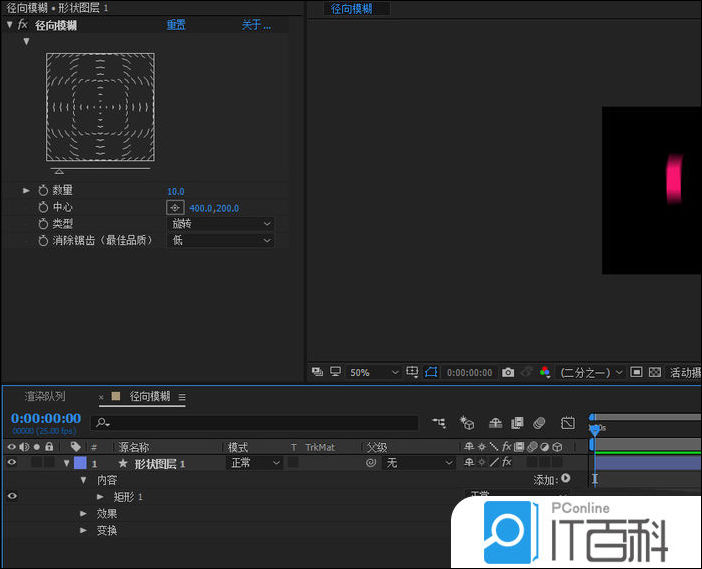
Task: Expand the 变换 property group
Action: (84, 530)
